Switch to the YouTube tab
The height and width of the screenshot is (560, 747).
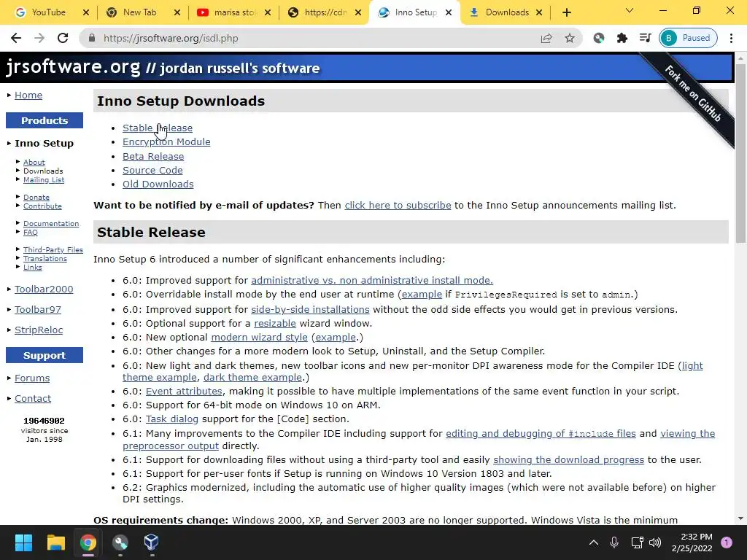click(48, 12)
